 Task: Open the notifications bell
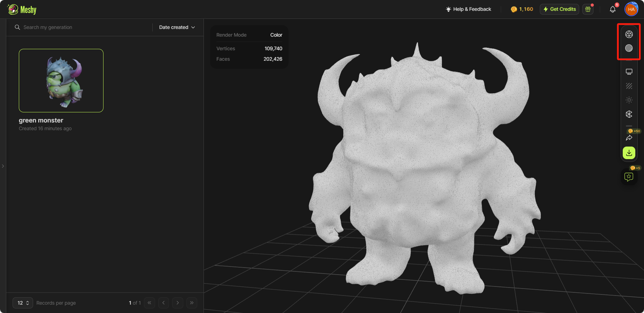tap(613, 9)
